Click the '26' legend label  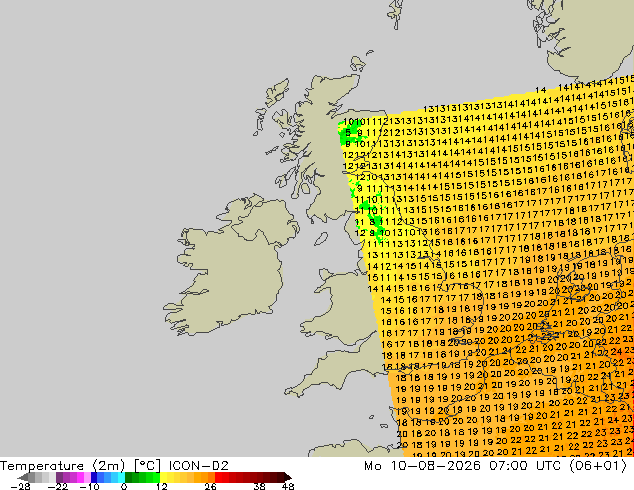pos(210,486)
